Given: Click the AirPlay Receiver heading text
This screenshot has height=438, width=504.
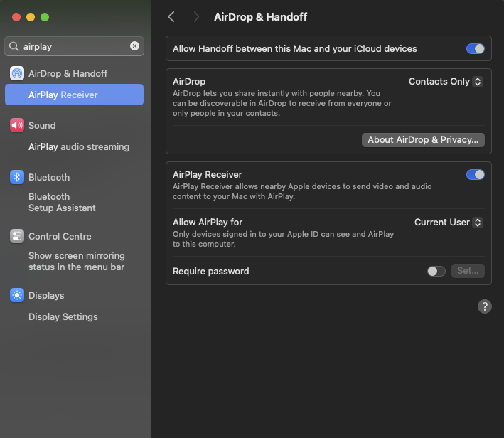Looking at the screenshot, I should tap(208, 175).
